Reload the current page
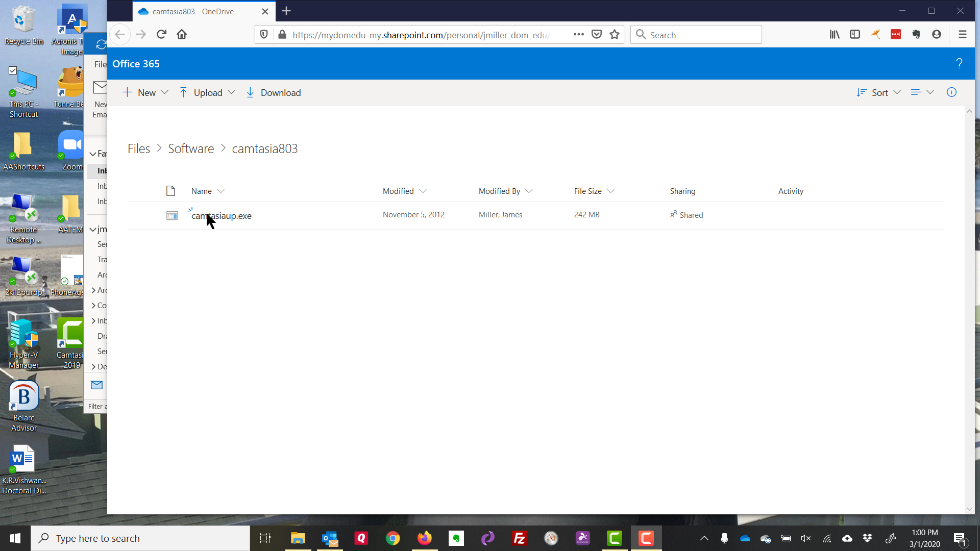 [x=161, y=35]
